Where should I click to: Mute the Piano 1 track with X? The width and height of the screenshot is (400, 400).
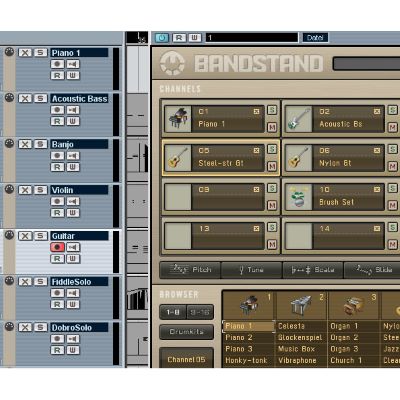tap(25, 52)
